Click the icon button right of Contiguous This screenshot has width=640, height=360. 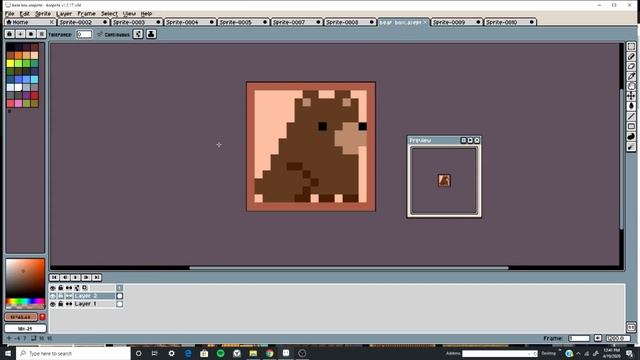click(x=138, y=34)
